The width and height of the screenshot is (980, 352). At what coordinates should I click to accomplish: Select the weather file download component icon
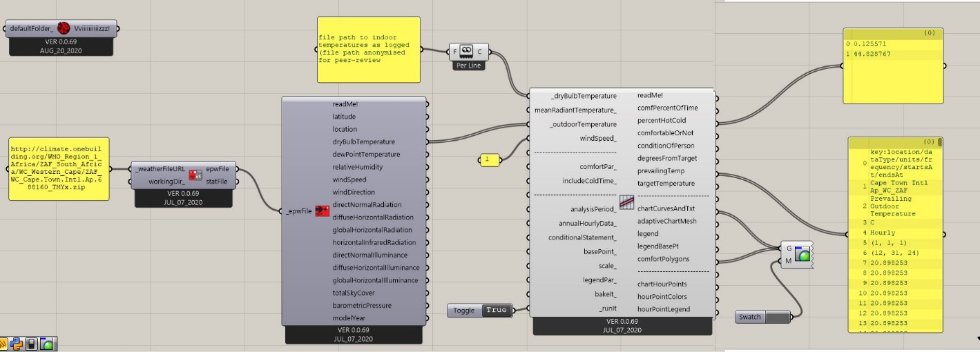click(x=195, y=174)
